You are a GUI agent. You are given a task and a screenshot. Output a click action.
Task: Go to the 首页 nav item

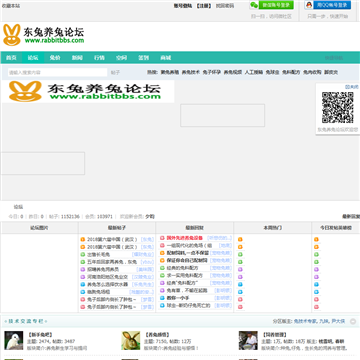tap(11, 58)
